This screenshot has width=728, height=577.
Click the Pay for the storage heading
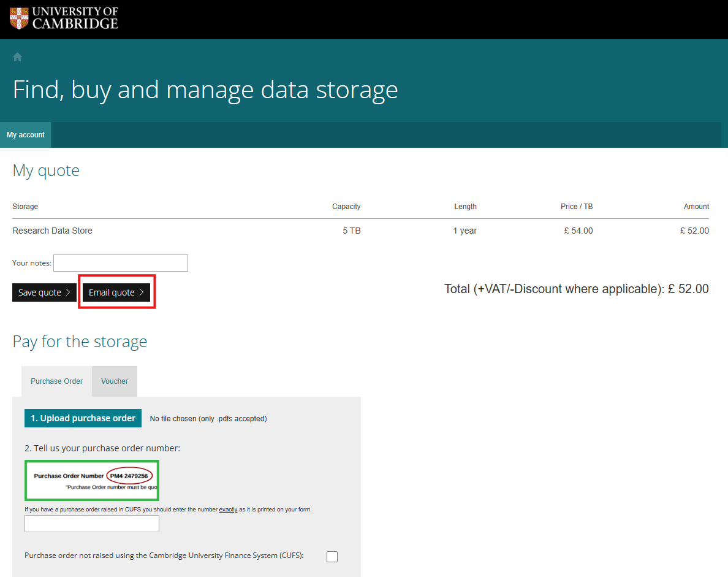[80, 342]
